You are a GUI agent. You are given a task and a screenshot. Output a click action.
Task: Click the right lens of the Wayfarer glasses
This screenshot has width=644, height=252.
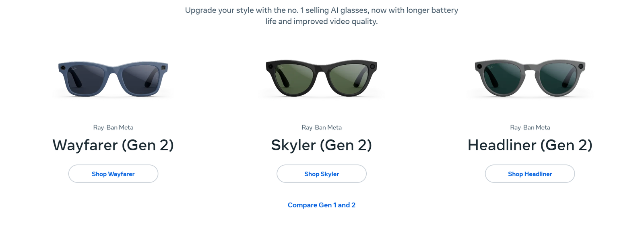[140, 78]
